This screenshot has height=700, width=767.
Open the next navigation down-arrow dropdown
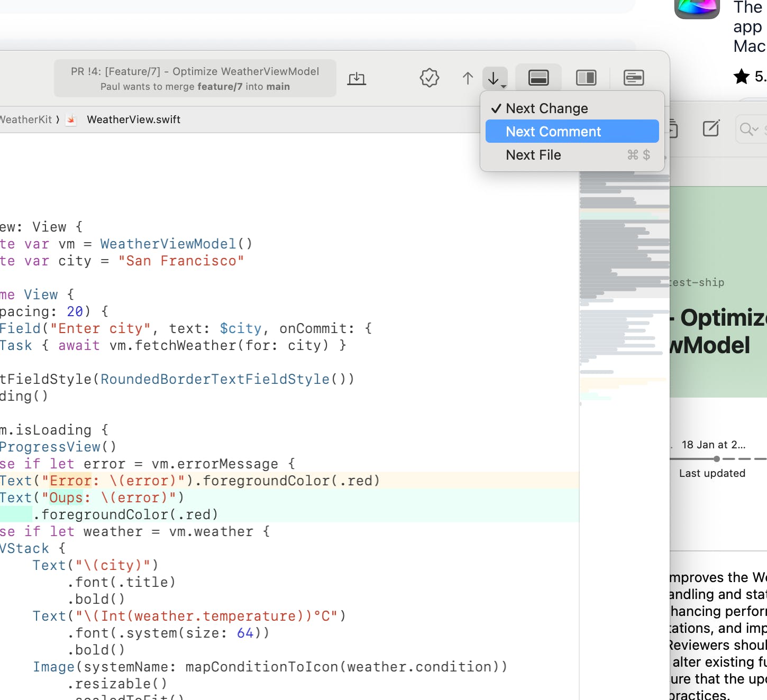495,78
